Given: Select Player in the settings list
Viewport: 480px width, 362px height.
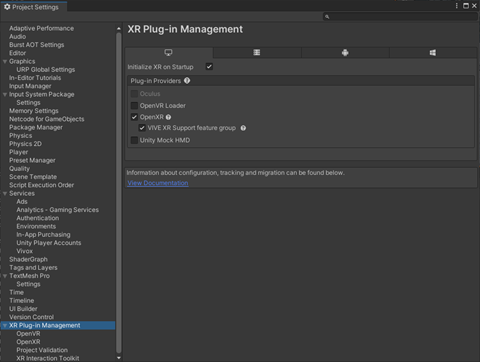Looking at the screenshot, I should (19, 152).
